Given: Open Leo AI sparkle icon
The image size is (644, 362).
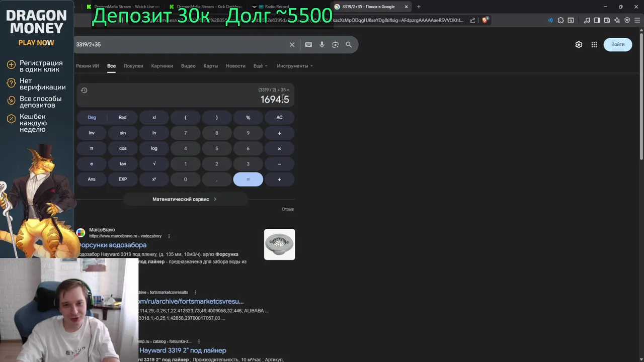Looking at the screenshot, I should (617, 20).
